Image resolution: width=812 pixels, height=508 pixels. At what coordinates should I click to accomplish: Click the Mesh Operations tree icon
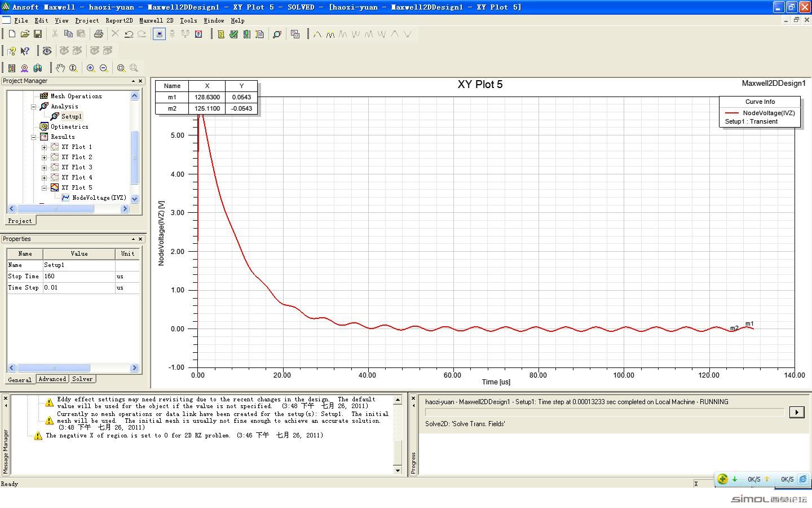(44, 96)
